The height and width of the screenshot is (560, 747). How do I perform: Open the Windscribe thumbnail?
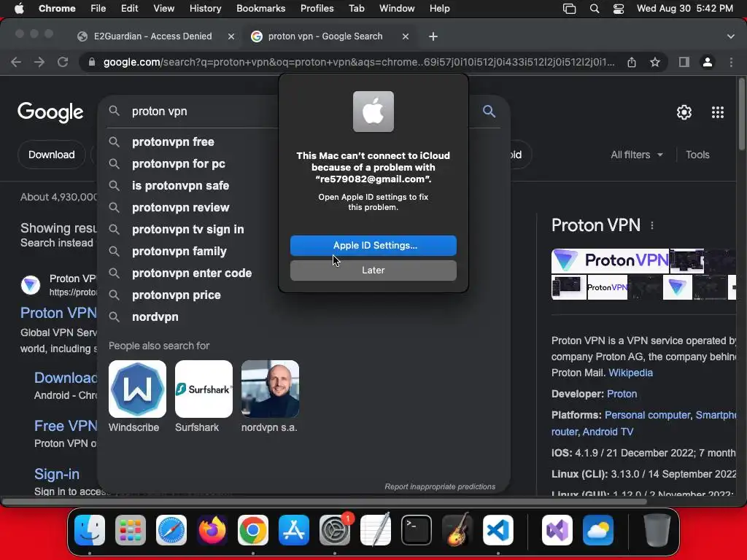point(137,389)
